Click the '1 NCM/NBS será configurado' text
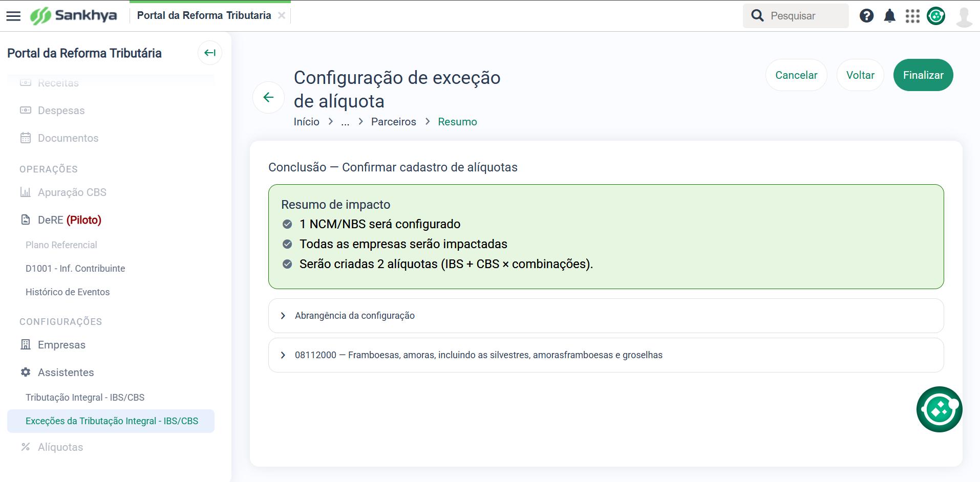The image size is (980, 482). point(380,224)
